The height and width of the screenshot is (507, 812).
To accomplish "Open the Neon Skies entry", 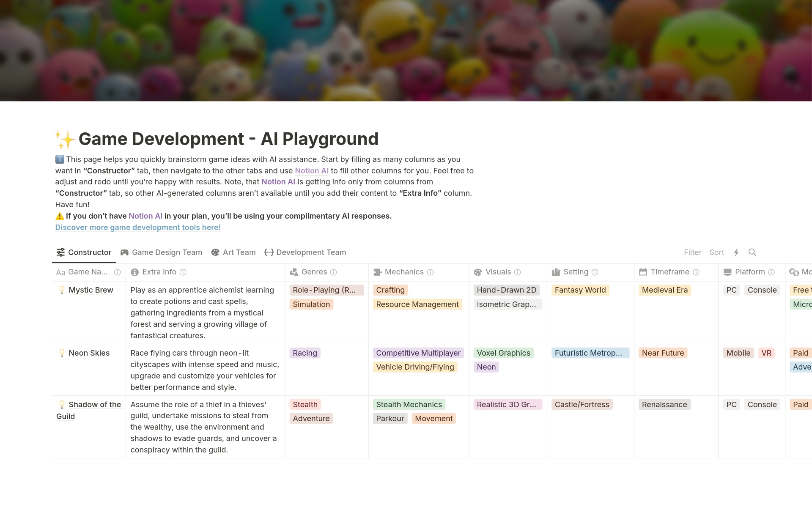I will (x=89, y=353).
